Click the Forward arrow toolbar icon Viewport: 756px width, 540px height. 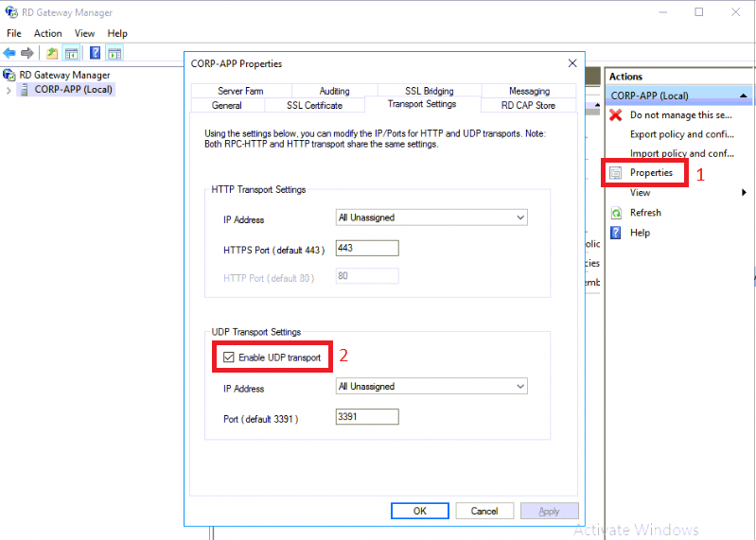pyautogui.click(x=27, y=53)
